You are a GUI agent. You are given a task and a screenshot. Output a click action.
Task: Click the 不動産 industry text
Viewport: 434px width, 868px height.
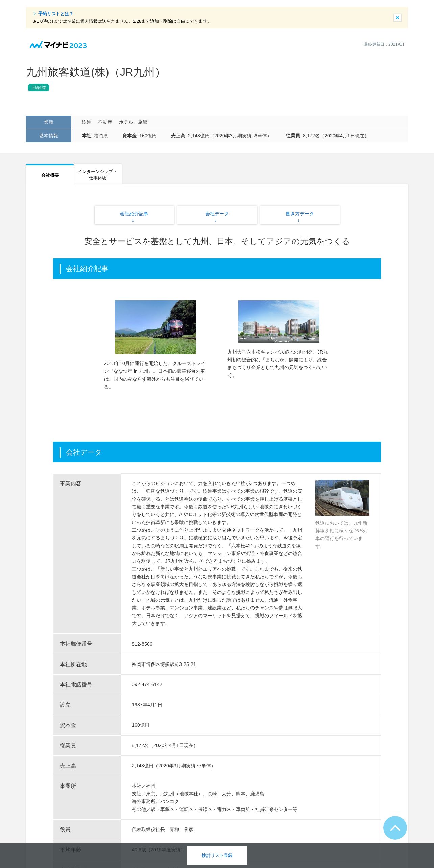click(x=105, y=122)
